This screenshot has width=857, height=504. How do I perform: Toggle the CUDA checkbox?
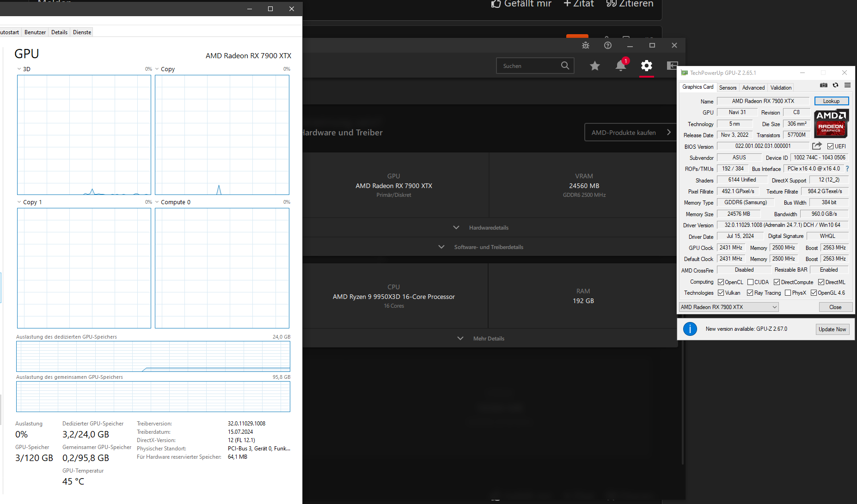(750, 282)
